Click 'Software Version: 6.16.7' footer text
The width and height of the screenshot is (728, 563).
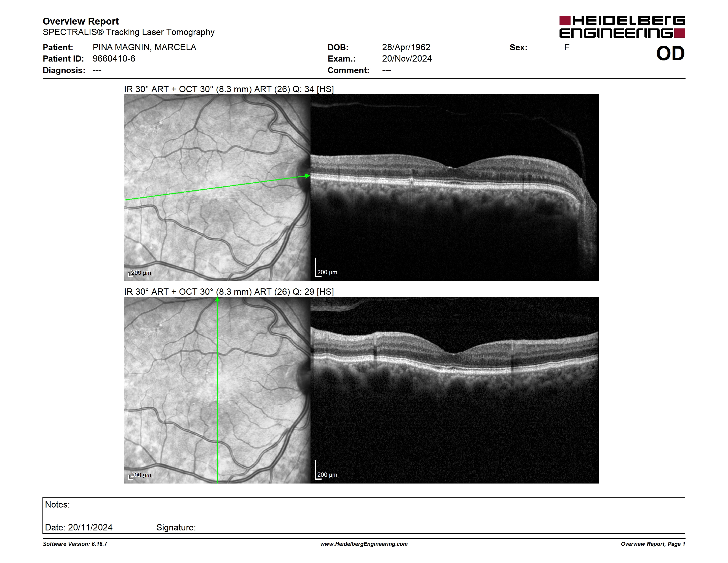point(75,544)
